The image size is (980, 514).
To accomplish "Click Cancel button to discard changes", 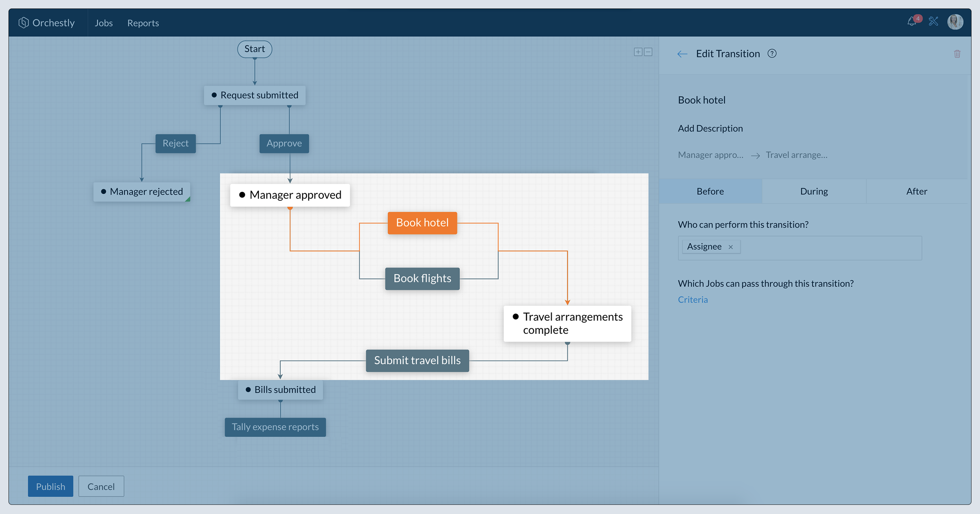I will click(x=101, y=486).
